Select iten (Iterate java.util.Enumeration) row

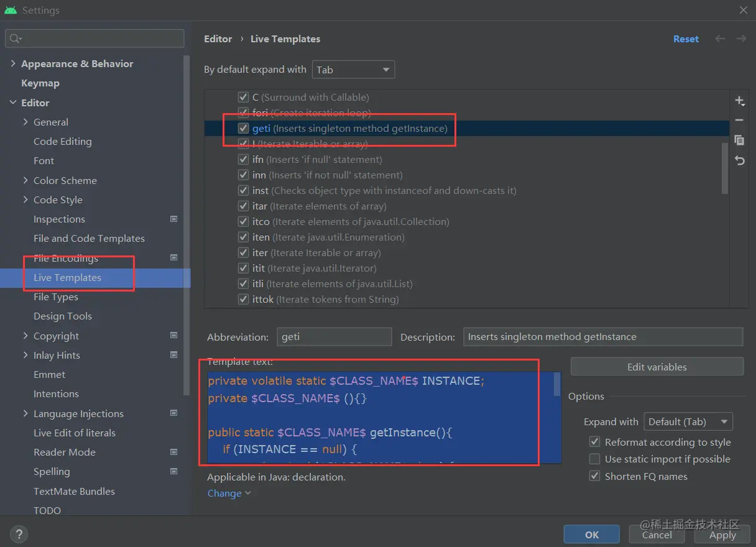[467, 237]
